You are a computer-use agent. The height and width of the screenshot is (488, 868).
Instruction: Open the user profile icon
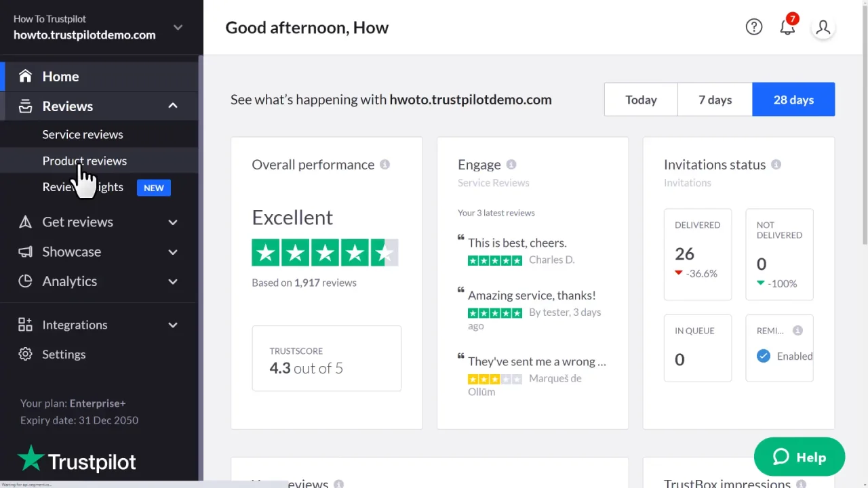823,28
